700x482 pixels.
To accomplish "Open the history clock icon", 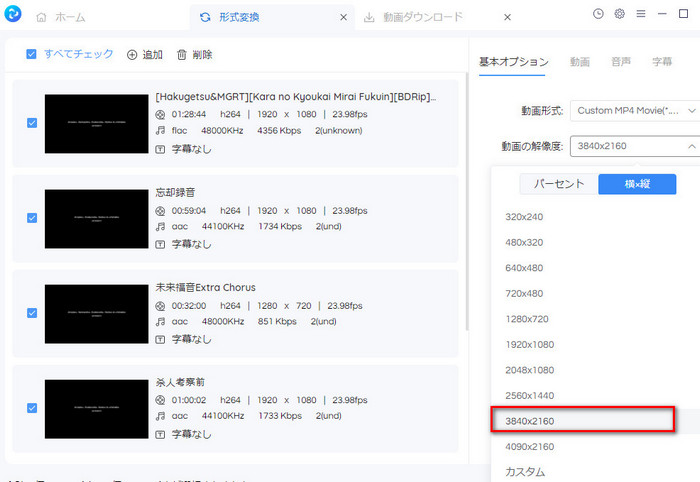I will tap(598, 14).
